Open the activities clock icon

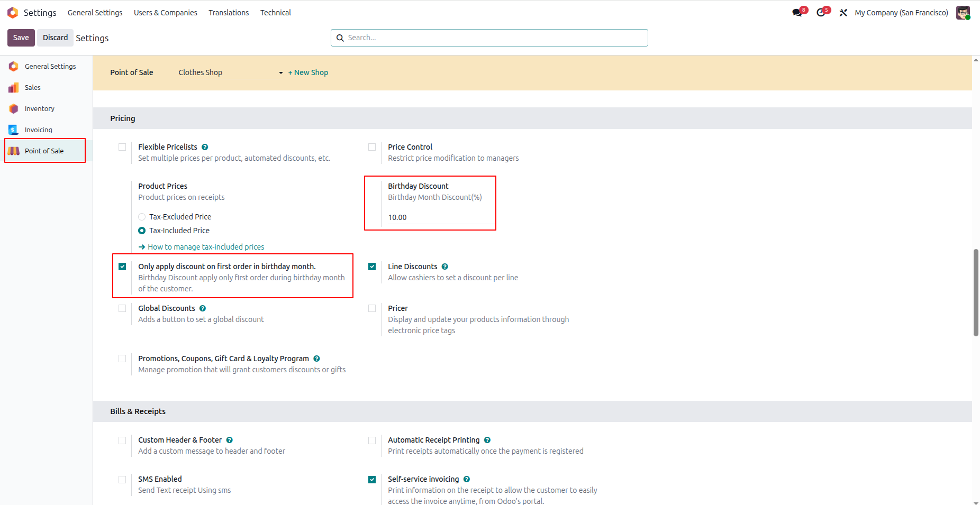(821, 12)
